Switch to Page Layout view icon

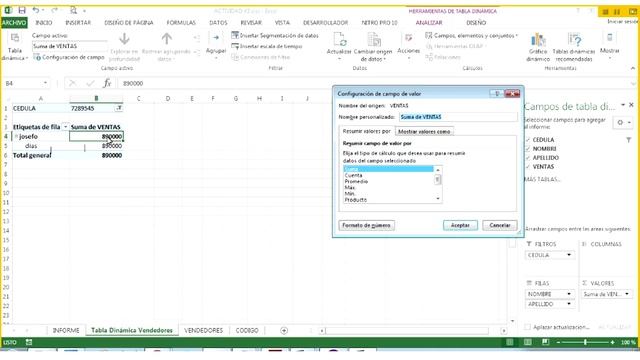click(527, 342)
